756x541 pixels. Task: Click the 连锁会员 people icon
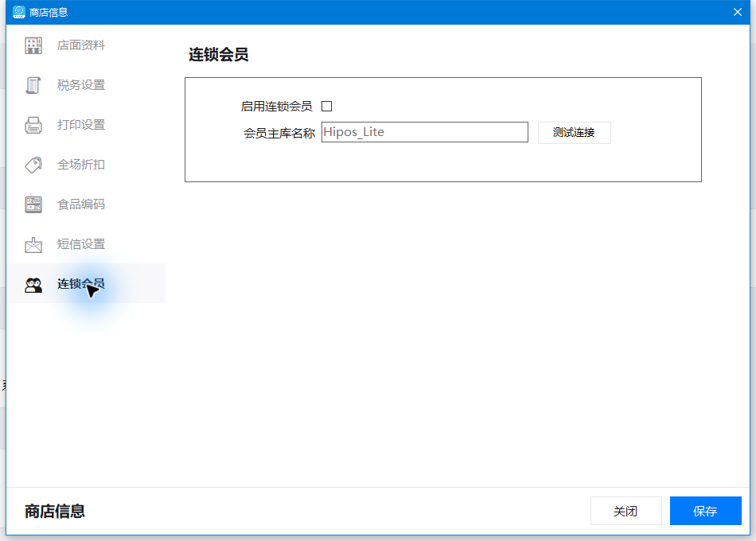coord(33,285)
